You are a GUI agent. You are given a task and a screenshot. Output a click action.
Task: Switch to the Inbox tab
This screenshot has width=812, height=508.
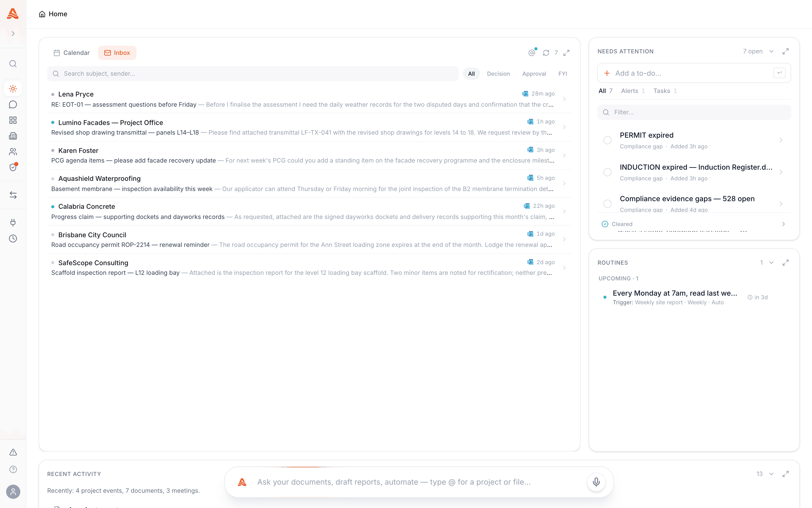tap(117, 53)
